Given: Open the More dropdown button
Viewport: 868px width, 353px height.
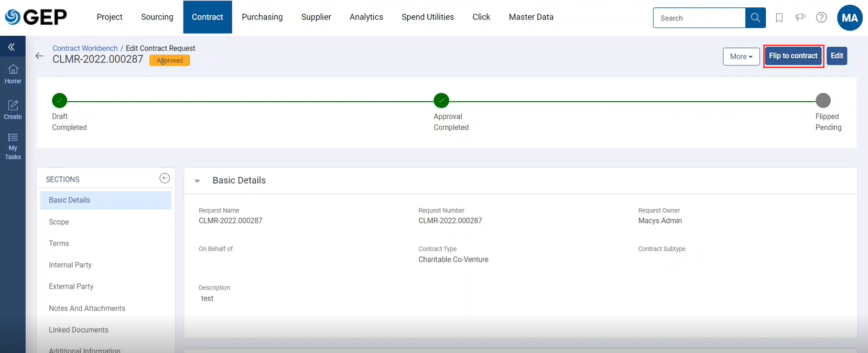Looking at the screenshot, I should point(741,57).
